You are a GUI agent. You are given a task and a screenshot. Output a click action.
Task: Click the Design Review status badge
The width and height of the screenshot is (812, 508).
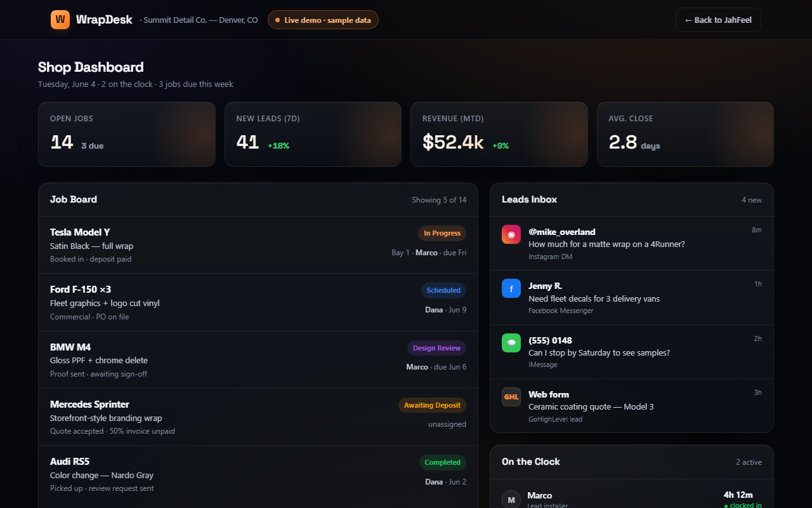[x=436, y=348]
